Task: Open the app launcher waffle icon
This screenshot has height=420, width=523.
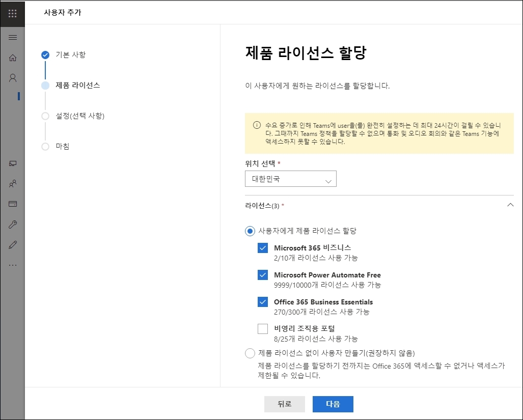Action: [12, 13]
